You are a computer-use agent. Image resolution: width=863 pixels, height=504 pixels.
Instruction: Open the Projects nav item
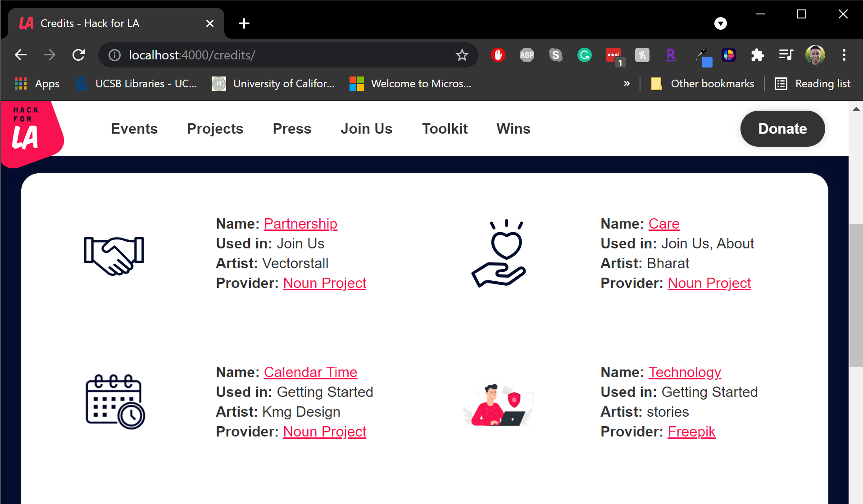215,129
